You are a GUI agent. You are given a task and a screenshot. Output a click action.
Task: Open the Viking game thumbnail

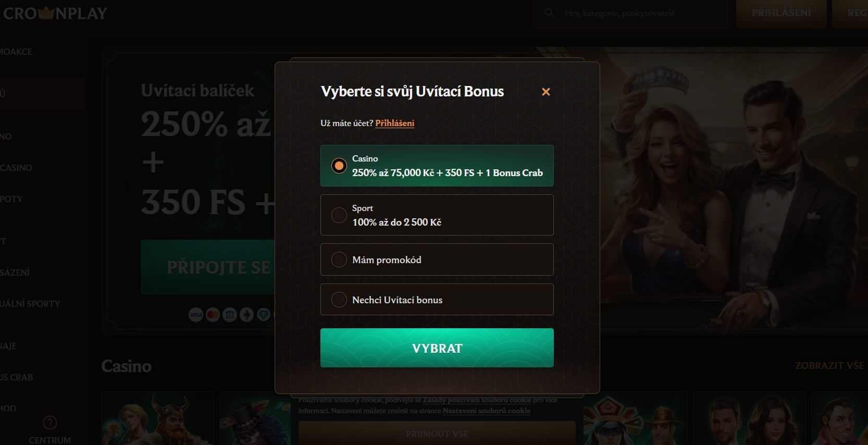[157, 418]
